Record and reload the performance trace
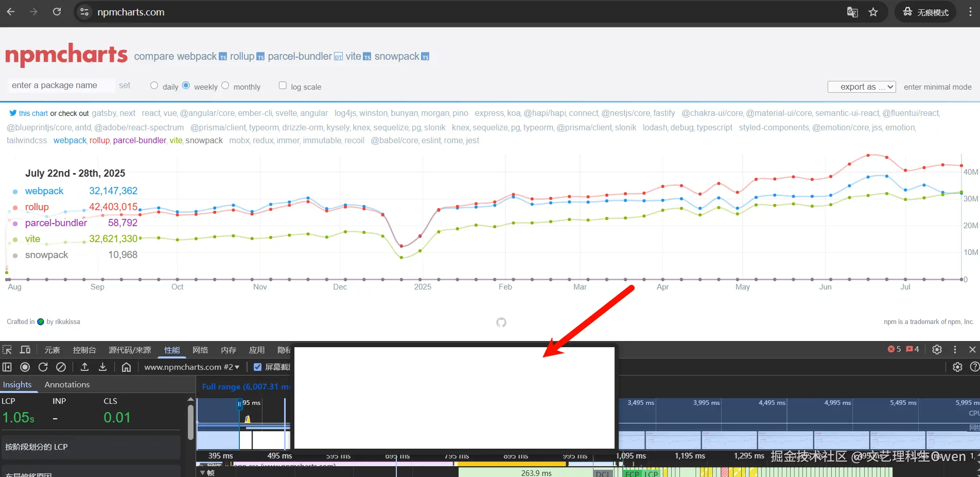Viewport: 980px width, 477px height. (43, 367)
